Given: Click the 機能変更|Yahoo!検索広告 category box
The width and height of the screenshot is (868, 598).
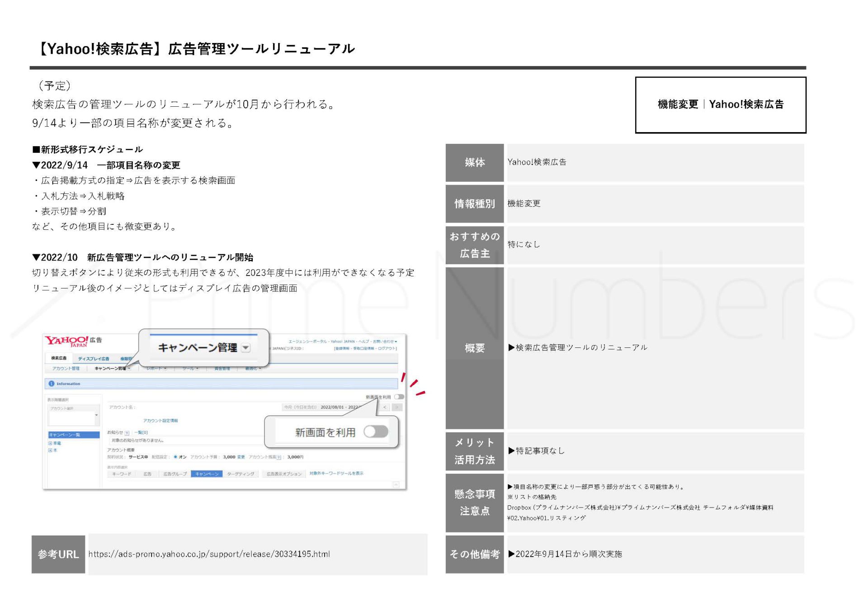Looking at the screenshot, I should 721,105.
